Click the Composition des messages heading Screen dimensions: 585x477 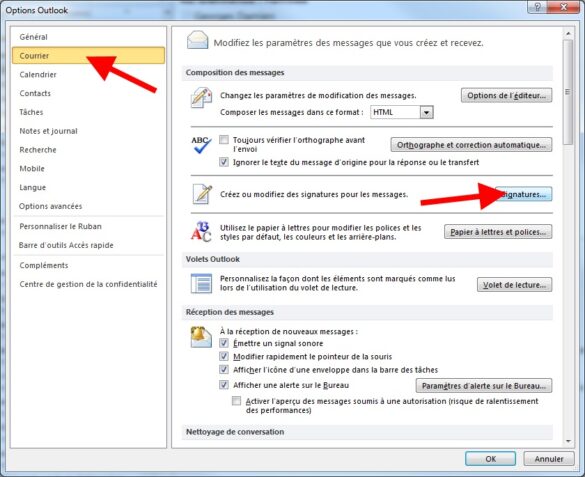pyautogui.click(x=235, y=72)
